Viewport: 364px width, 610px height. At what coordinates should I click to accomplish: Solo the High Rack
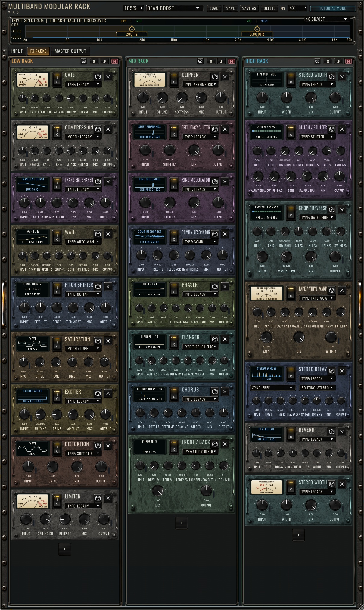click(338, 61)
